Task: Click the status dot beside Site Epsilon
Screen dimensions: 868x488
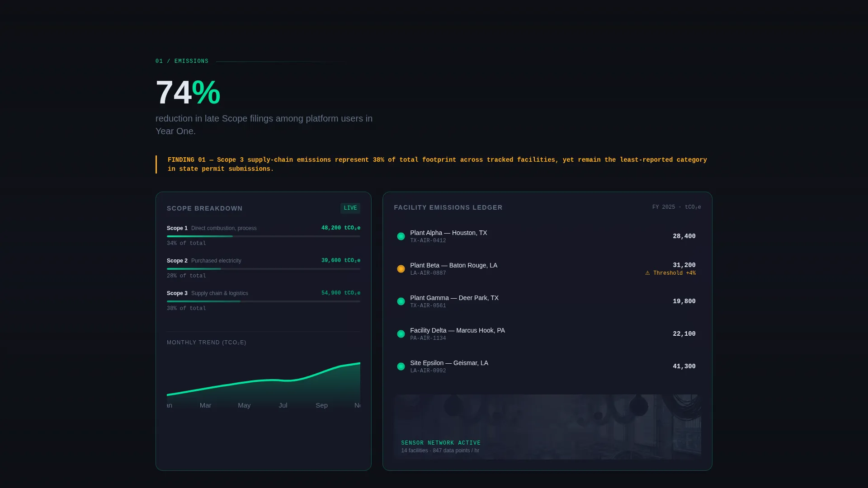Action: (401, 366)
